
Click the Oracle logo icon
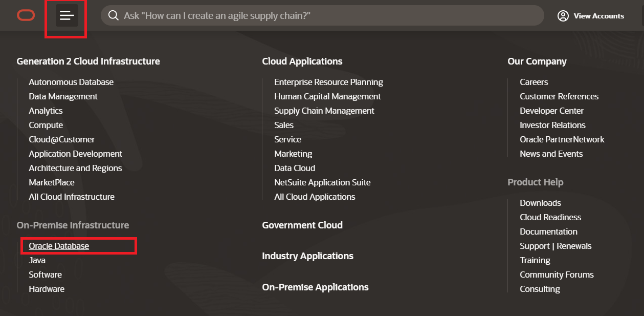(x=26, y=16)
